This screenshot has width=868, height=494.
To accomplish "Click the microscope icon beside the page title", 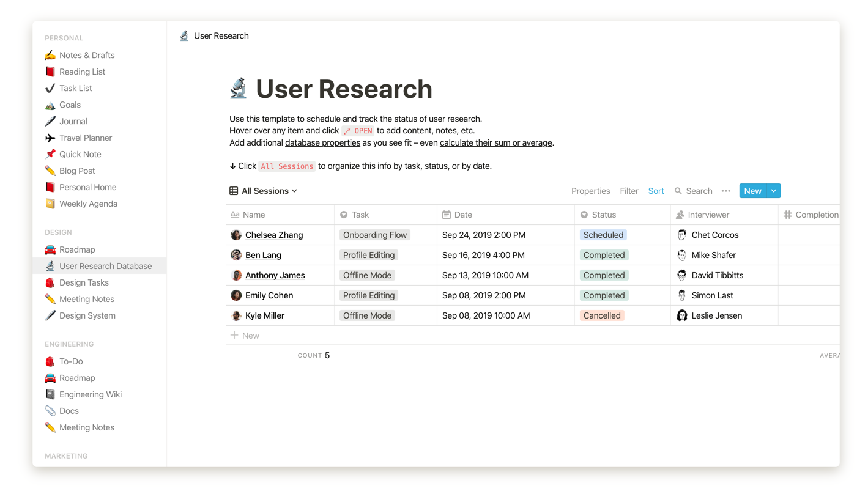I will point(239,89).
